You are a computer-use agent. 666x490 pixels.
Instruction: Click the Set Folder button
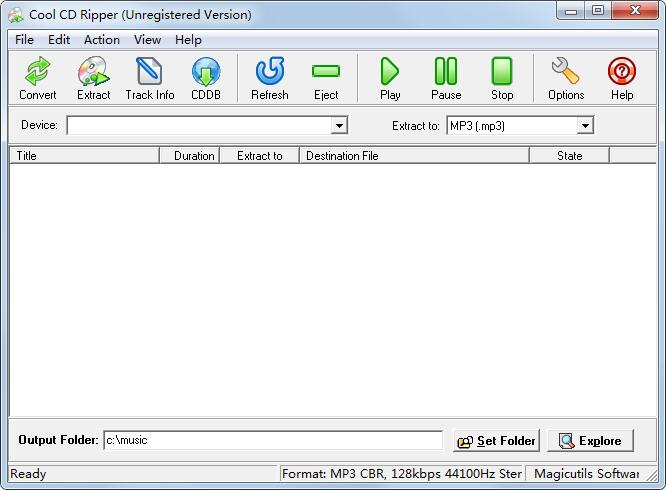(x=497, y=441)
